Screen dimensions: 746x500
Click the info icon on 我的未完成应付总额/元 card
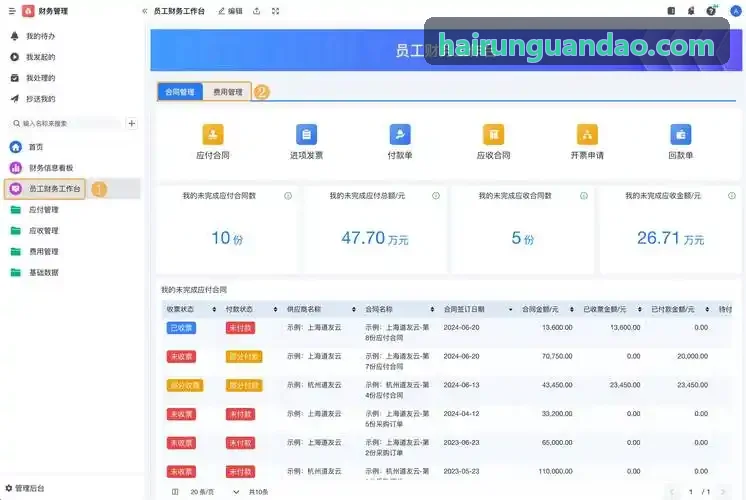coord(436,196)
